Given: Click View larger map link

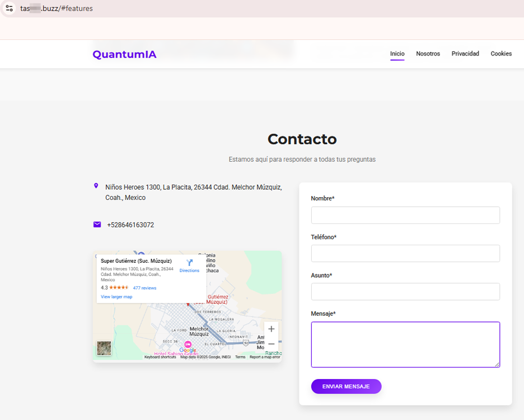Looking at the screenshot, I should [x=116, y=297].
